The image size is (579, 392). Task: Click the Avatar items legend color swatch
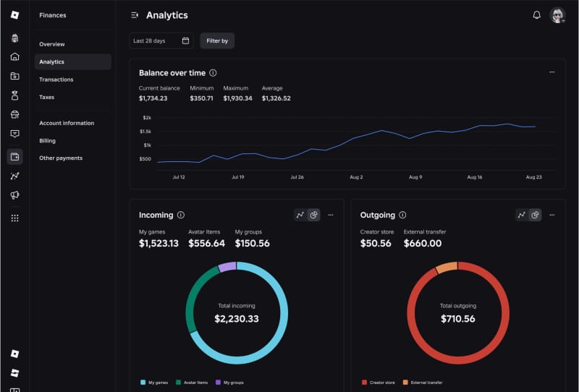point(178,383)
